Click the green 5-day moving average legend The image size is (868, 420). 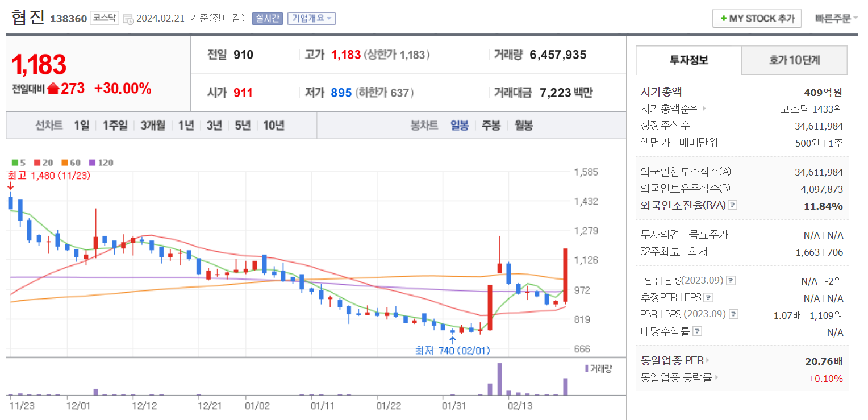point(18,163)
